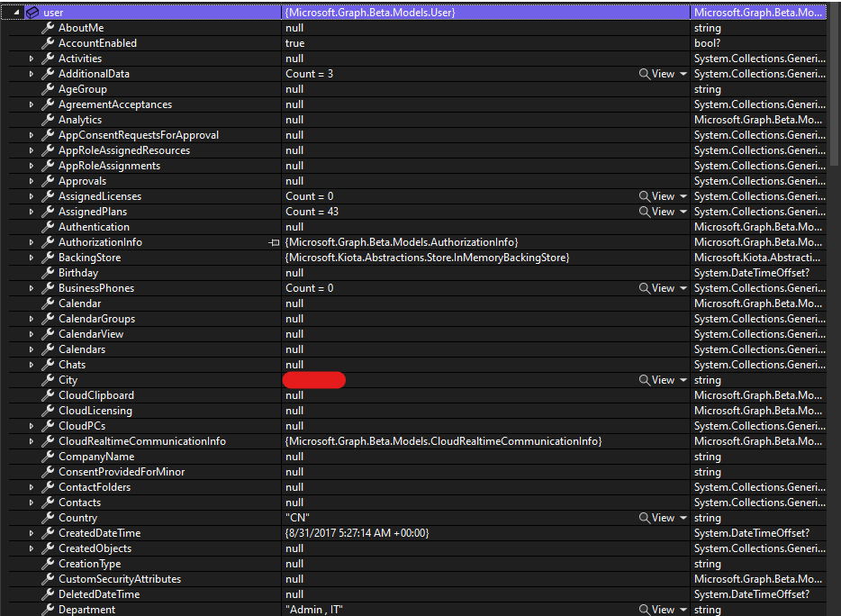
Task: Collapse the user root node
Action: click(x=16, y=13)
